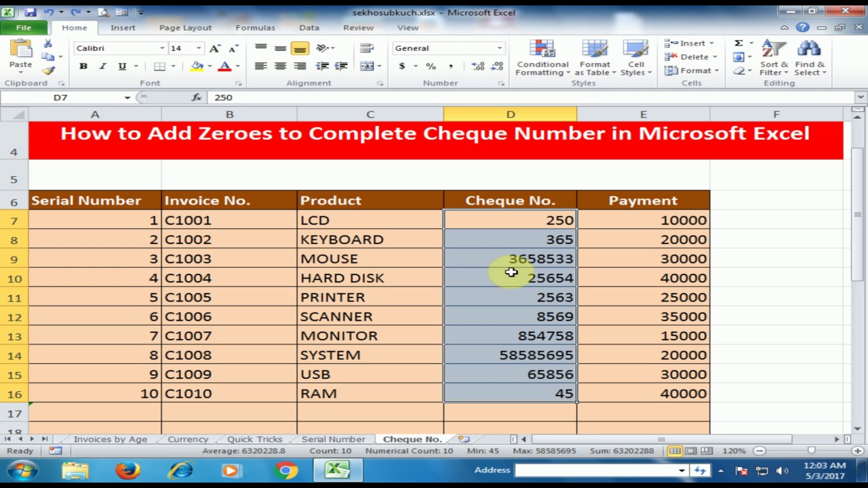
Task: Click the Cut scissors icon
Action: point(47,43)
